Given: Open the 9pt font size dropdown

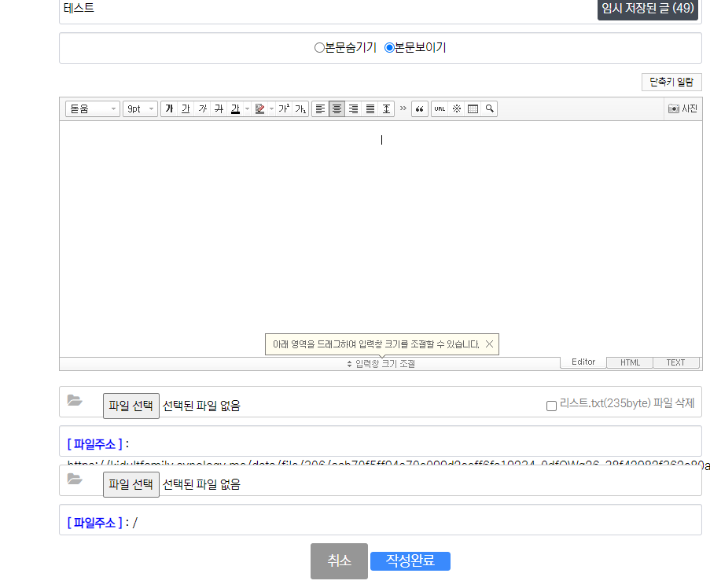Looking at the screenshot, I should (140, 109).
